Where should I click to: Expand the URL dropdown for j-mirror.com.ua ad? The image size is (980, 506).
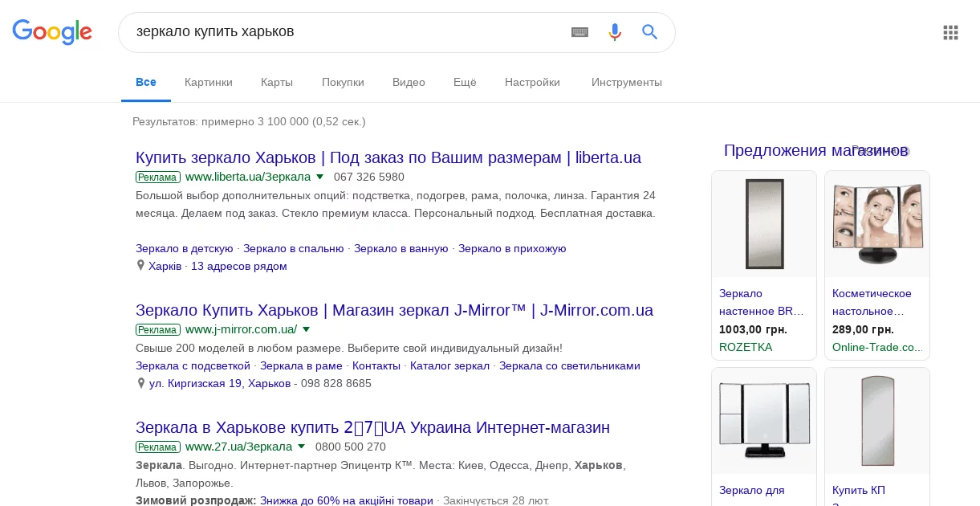point(306,329)
